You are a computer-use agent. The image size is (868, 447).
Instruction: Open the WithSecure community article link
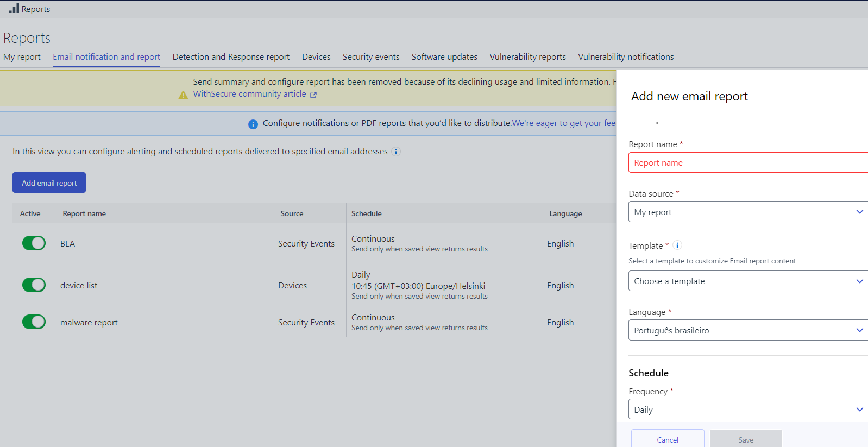(250, 94)
